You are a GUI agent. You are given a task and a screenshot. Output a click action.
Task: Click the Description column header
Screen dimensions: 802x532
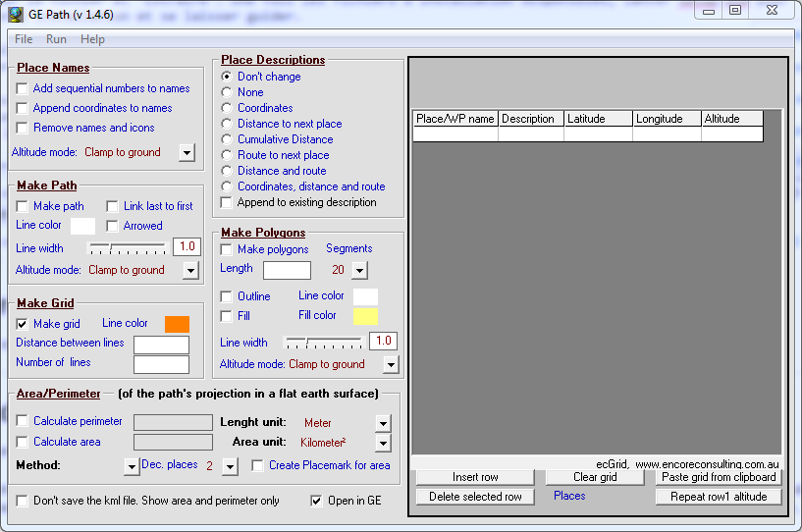click(x=531, y=119)
